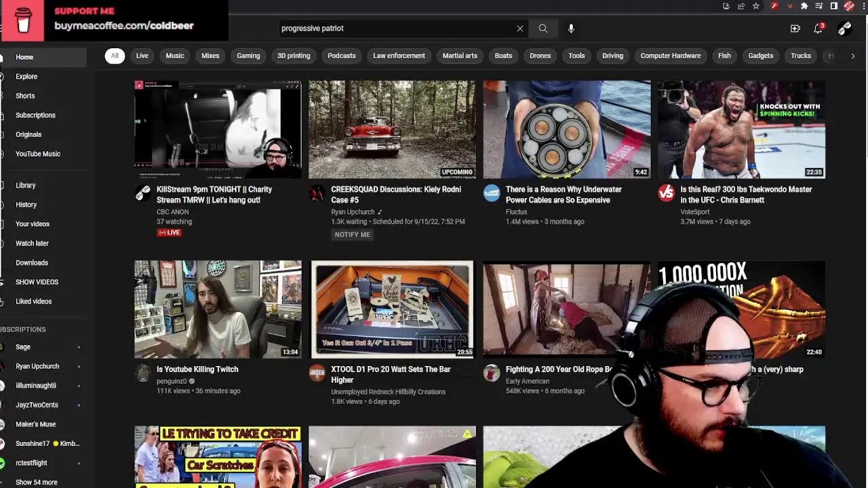Click the search magnifier button
This screenshot has width=868, height=488.
[x=542, y=28]
